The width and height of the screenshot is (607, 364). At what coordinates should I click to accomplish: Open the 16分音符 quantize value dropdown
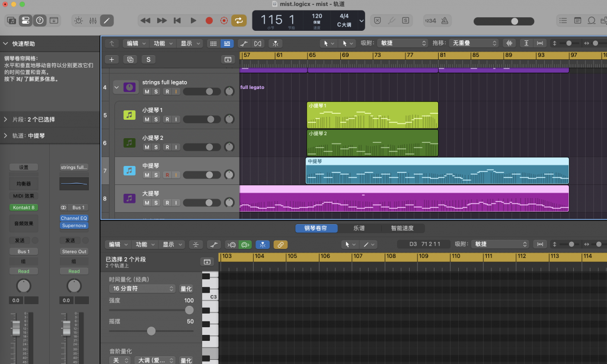[x=142, y=289]
